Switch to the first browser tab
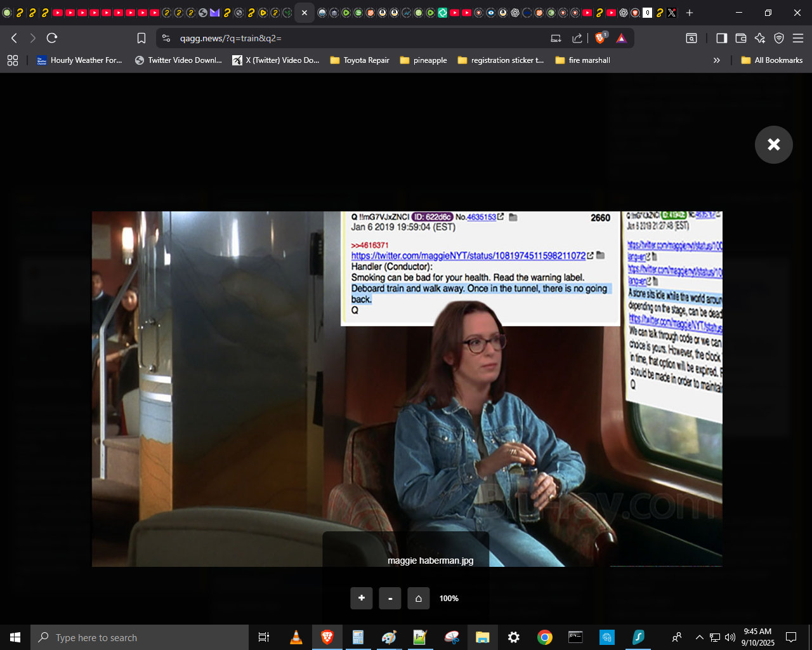 (8, 13)
